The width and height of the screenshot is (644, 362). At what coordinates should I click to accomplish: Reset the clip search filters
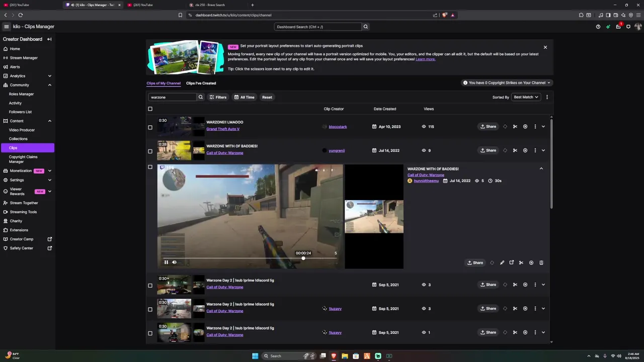(267, 97)
